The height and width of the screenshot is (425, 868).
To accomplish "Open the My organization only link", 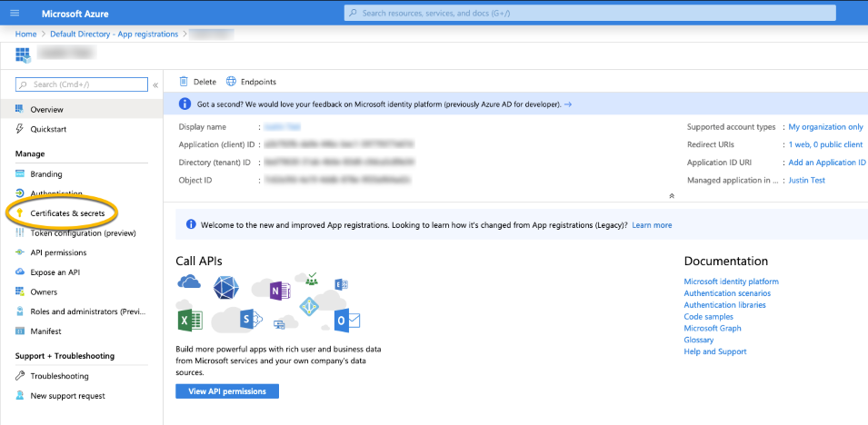I will (x=825, y=127).
